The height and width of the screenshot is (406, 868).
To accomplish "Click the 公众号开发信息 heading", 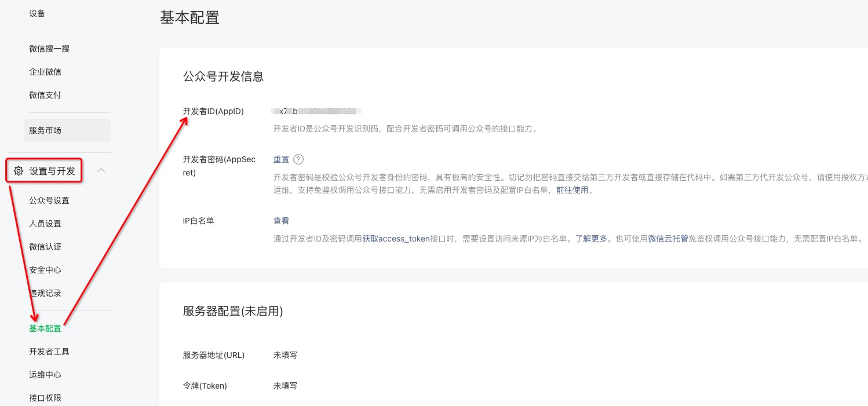I will click(x=223, y=76).
